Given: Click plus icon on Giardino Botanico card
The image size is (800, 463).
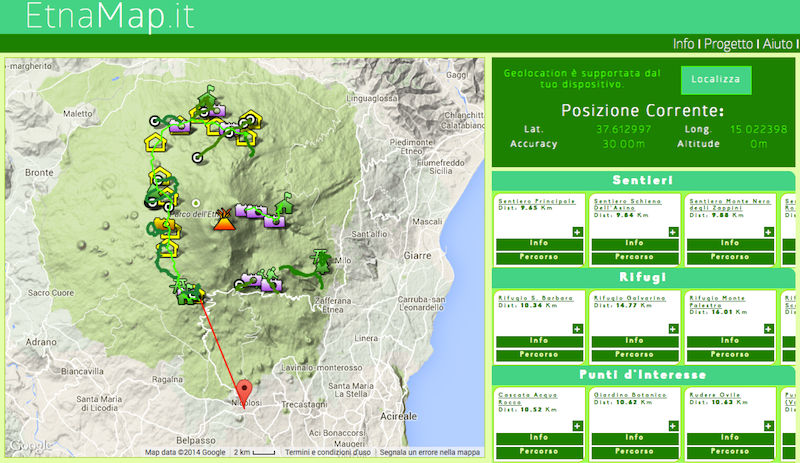Looking at the screenshot, I should coord(673,426).
